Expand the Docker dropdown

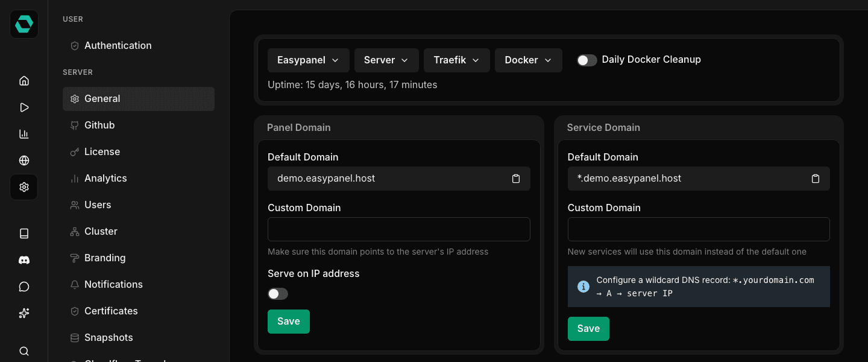529,60
